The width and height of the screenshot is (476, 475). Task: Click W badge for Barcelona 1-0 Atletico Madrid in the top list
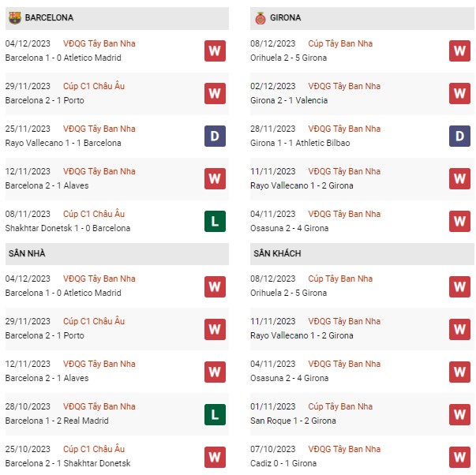coord(215,50)
